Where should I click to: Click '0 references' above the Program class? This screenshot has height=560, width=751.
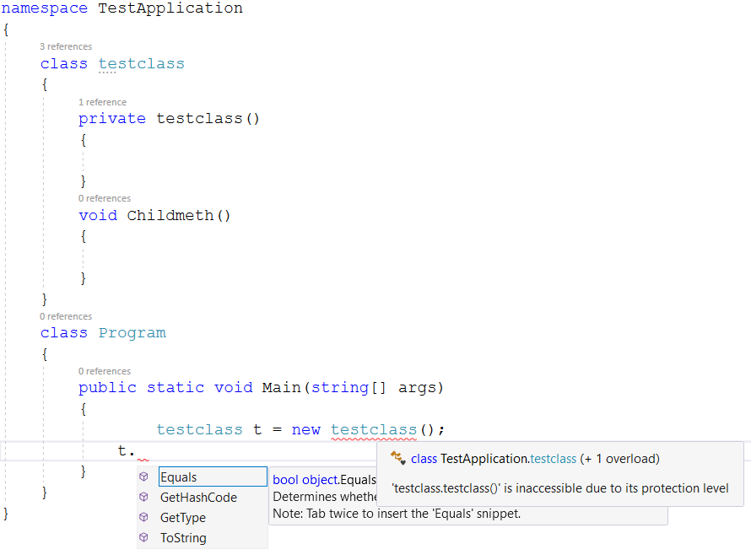coord(66,315)
